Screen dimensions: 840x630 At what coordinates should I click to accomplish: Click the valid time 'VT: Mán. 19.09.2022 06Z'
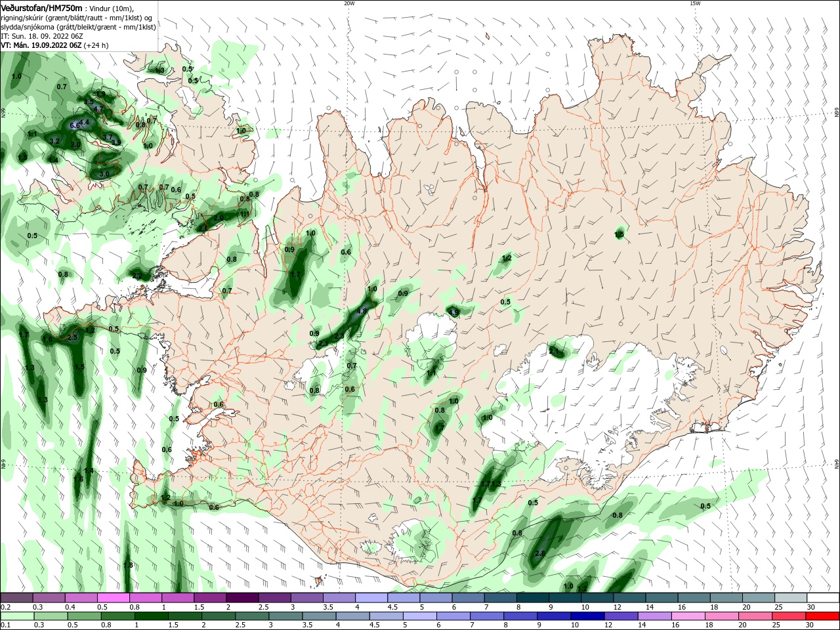tap(41, 45)
